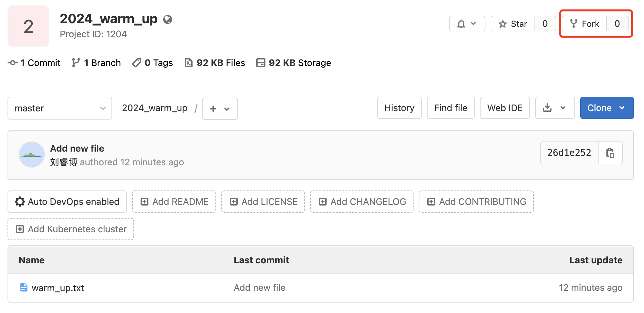Open the master branch selector
The image size is (644, 313).
click(60, 108)
